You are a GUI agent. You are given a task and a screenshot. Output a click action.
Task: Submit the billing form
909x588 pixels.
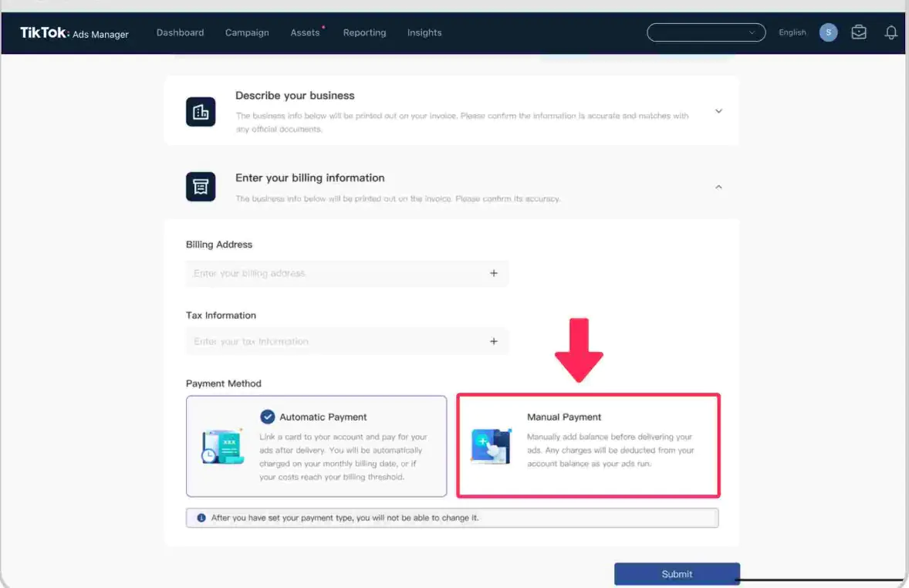[677, 573]
